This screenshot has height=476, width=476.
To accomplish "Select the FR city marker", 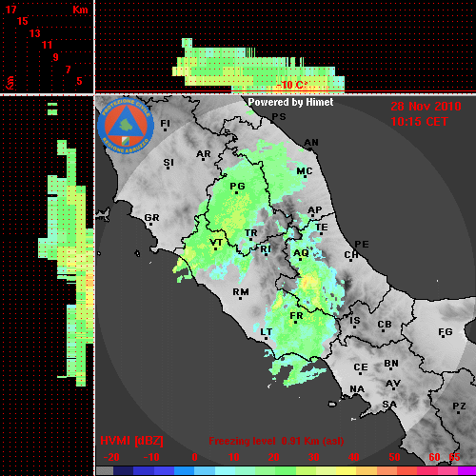I will 295,323.
